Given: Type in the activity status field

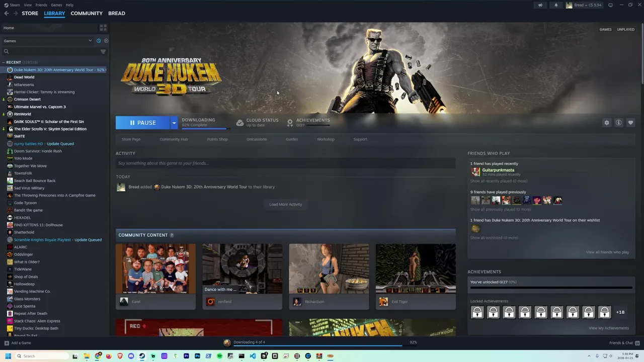Looking at the screenshot, I should point(286,163).
